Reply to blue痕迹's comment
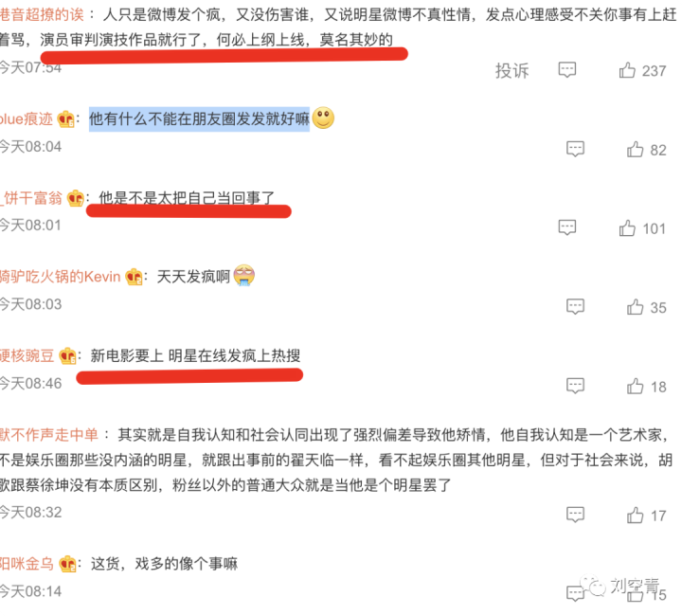 [575, 149]
